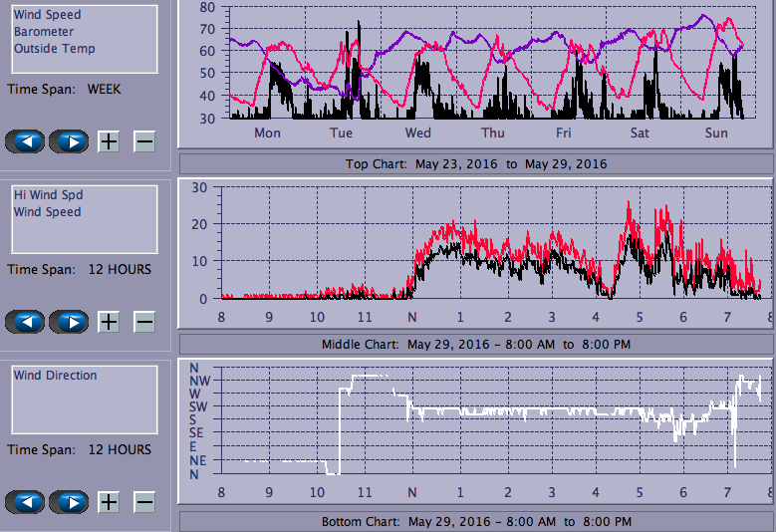Select Barometer in top chart list
The width and height of the screenshot is (776, 532).
(x=44, y=32)
